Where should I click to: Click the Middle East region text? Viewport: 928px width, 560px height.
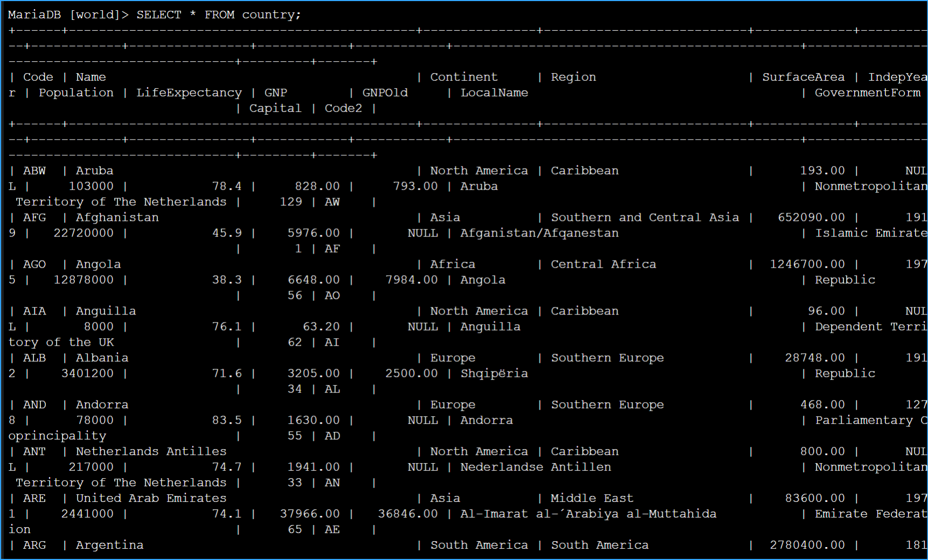click(x=592, y=499)
